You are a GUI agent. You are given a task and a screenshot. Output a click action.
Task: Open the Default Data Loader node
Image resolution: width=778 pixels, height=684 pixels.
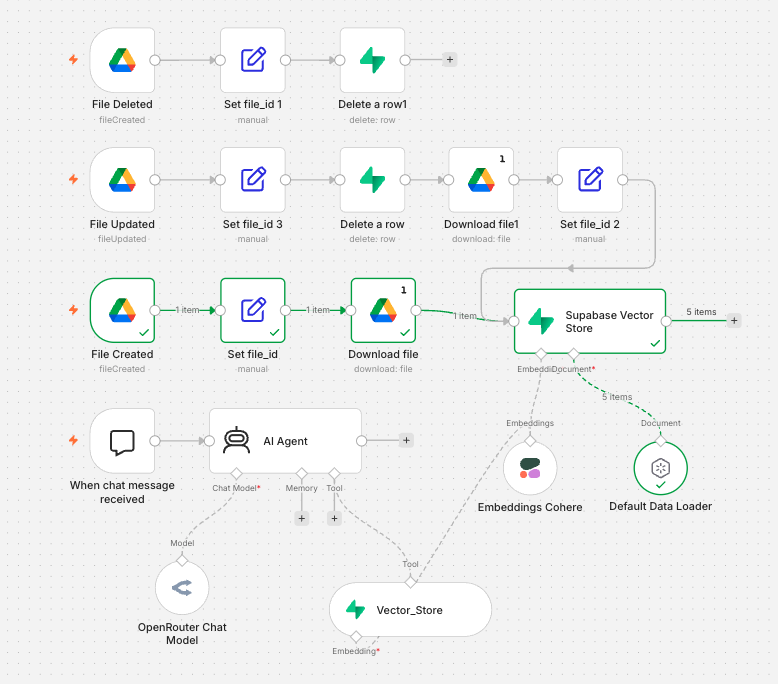click(x=660, y=468)
